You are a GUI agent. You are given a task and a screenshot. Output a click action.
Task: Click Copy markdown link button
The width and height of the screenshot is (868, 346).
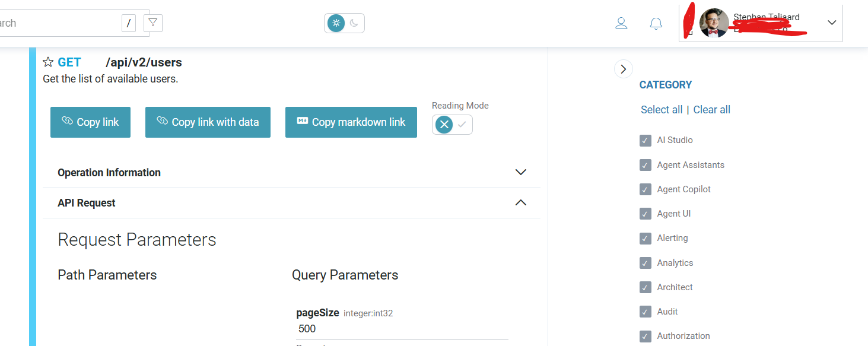pyautogui.click(x=351, y=122)
